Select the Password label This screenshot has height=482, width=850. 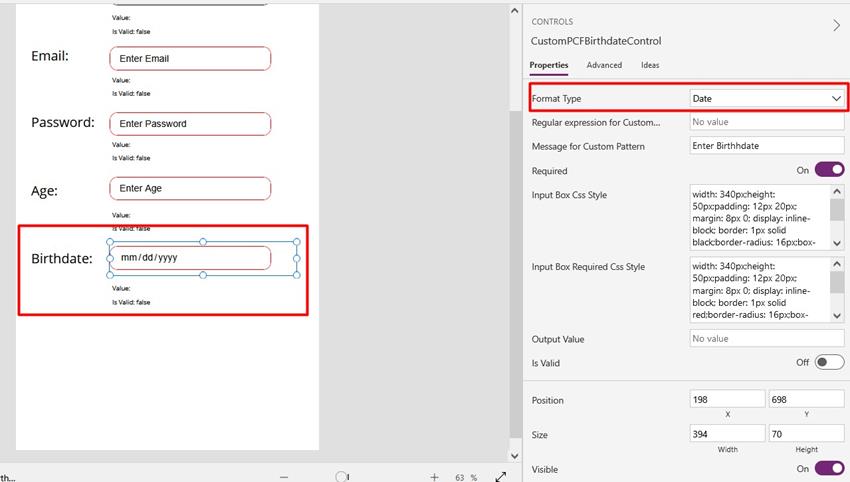tap(63, 123)
